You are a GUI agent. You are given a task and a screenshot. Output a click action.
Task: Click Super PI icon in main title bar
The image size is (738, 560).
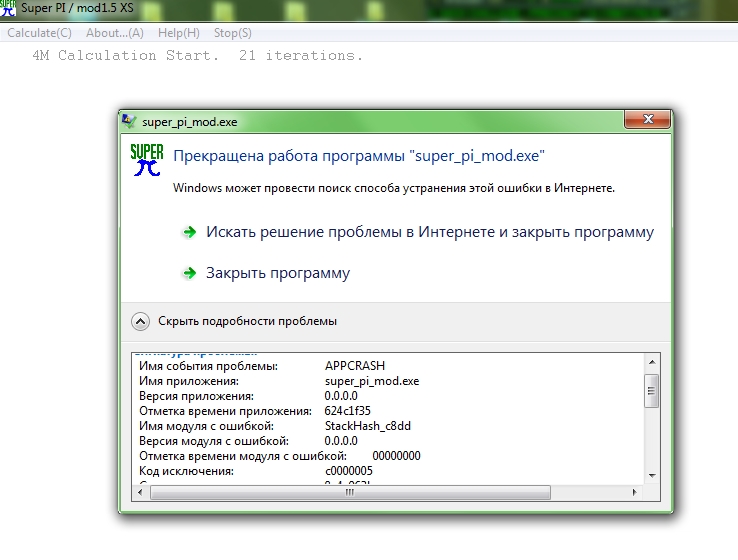pos(8,8)
